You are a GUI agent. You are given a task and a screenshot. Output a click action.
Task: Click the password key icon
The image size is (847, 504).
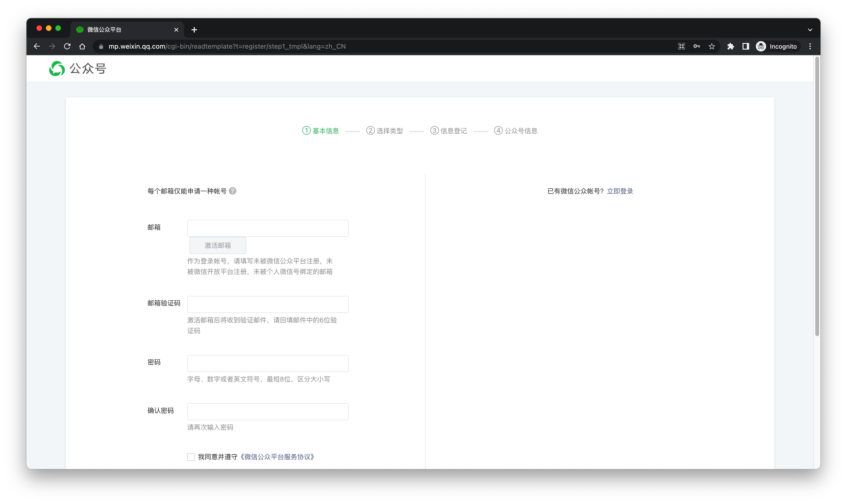click(696, 47)
